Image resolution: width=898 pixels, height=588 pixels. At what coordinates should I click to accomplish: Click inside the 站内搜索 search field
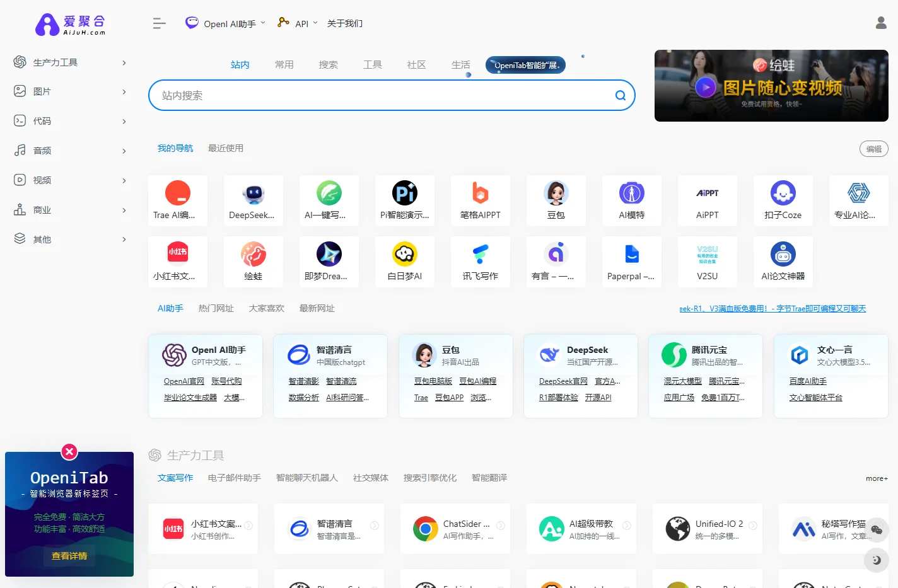tap(392, 95)
